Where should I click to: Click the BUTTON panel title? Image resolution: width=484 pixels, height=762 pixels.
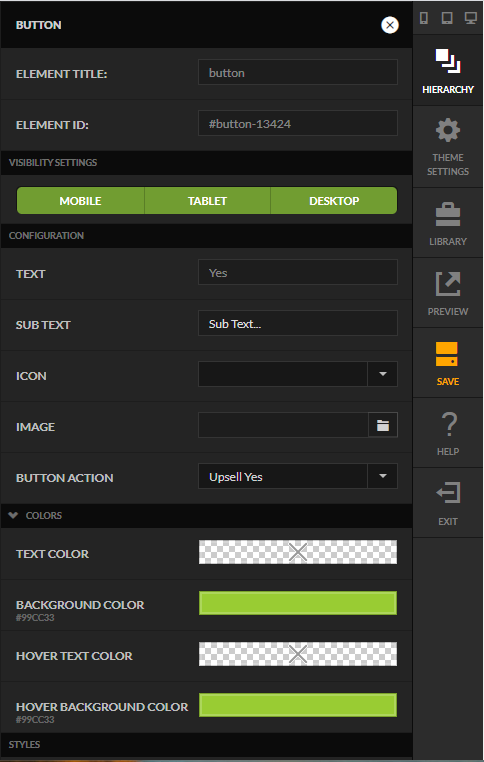coord(38,25)
